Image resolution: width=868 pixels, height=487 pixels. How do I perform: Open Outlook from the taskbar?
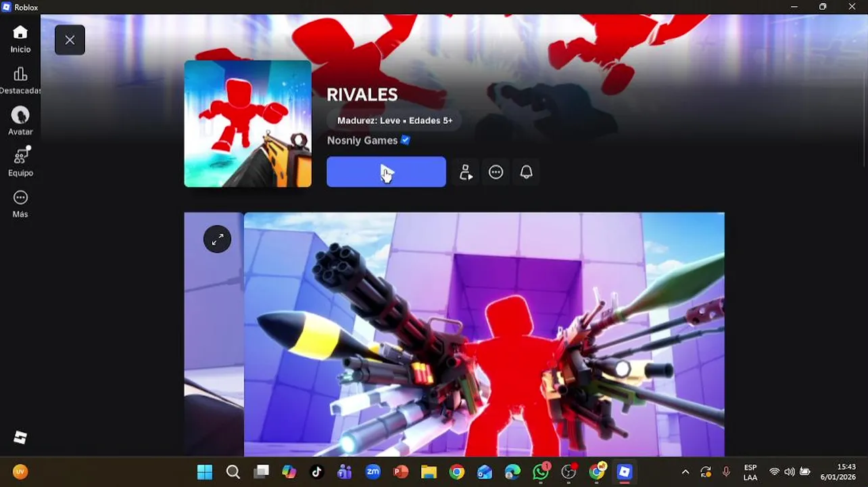click(x=485, y=471)
